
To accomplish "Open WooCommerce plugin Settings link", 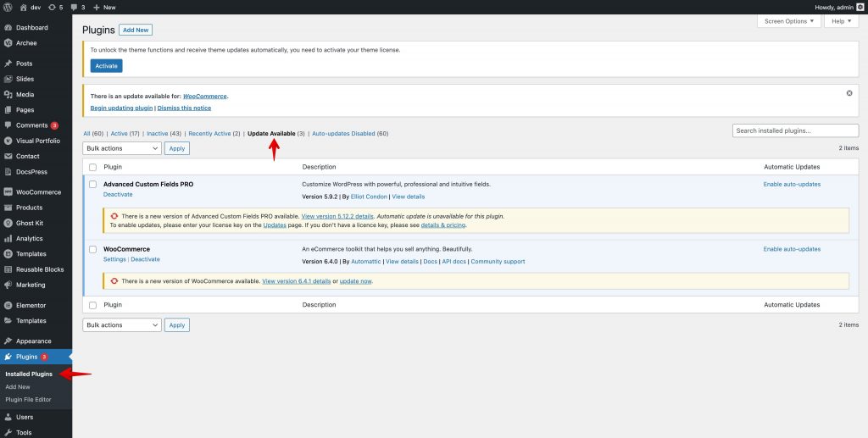I will (x=114, y=259).
